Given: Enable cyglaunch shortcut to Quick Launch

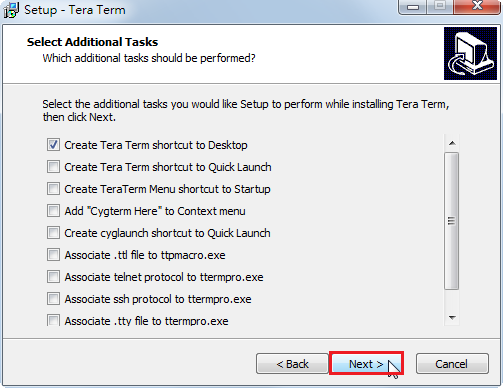Looking at the screenshot, I should tap(53, 233).
